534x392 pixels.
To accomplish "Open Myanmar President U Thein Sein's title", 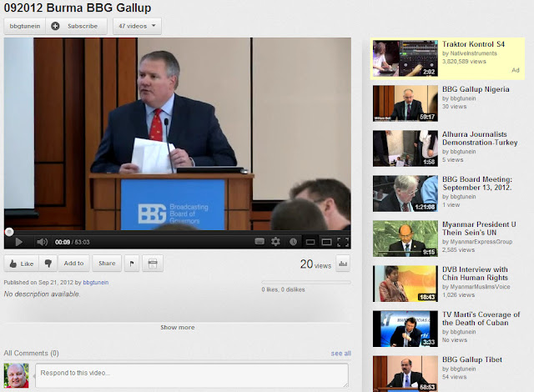I will (x=479, y=229).
